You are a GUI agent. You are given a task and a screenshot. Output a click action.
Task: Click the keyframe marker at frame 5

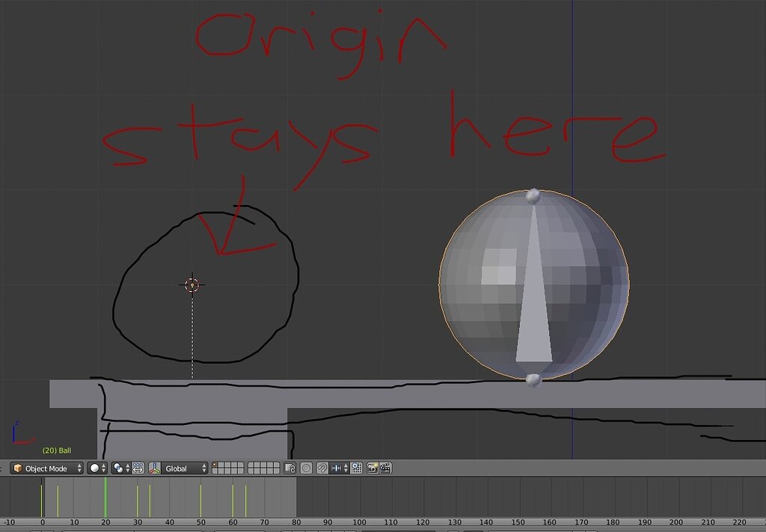click(x=58, y=501)
